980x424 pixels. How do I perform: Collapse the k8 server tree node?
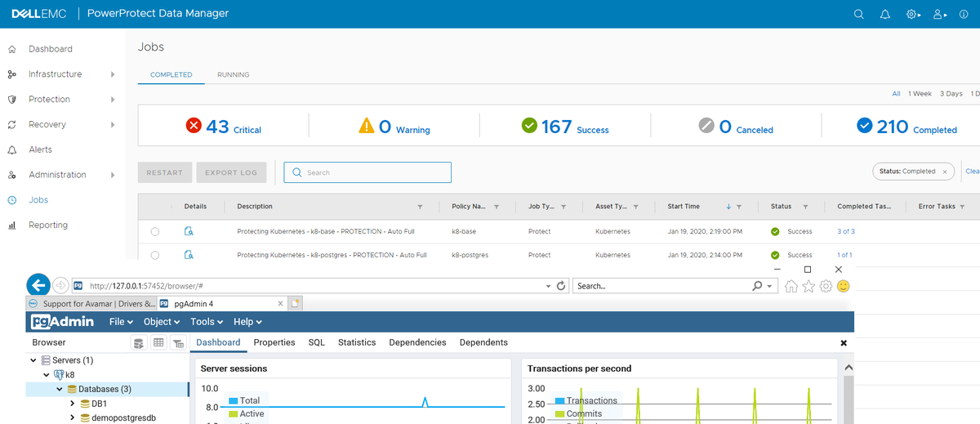(47, 375)
